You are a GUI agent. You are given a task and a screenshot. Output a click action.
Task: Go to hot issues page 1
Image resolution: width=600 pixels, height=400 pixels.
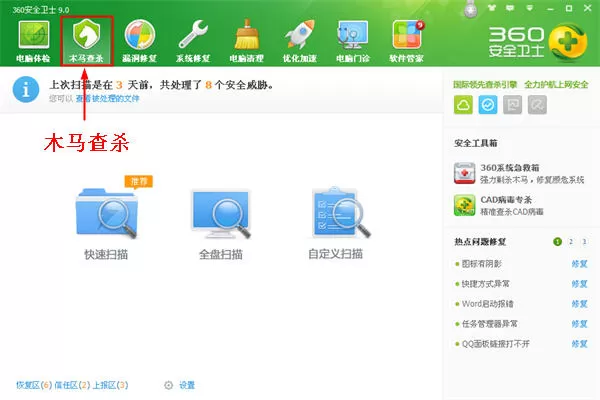tap(557, 242)
